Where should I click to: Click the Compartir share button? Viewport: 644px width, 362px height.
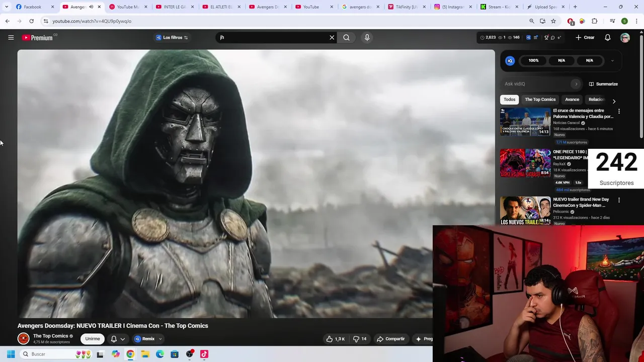[x=390, y=339]
